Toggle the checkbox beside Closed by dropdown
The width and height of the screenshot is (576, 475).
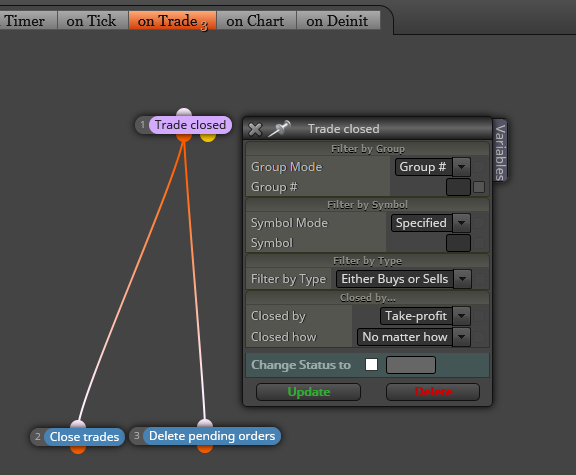479,316
